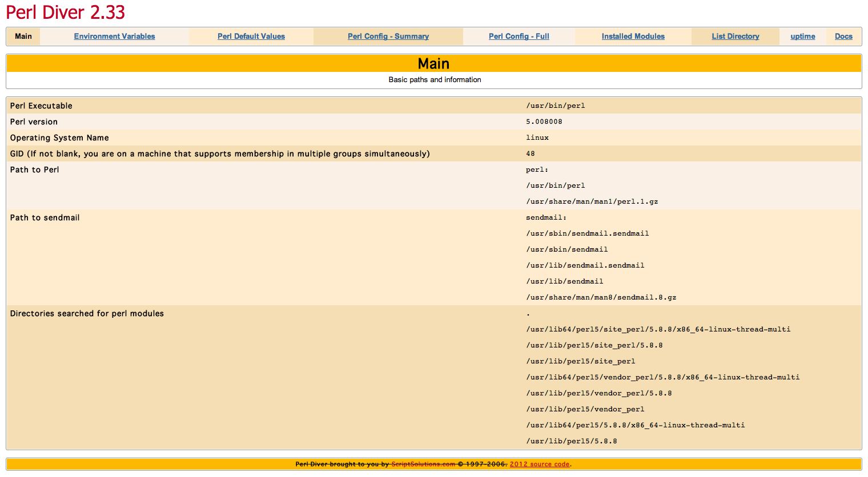Click the 'sendmail:' line
The image size is (868, 477).
546,218
